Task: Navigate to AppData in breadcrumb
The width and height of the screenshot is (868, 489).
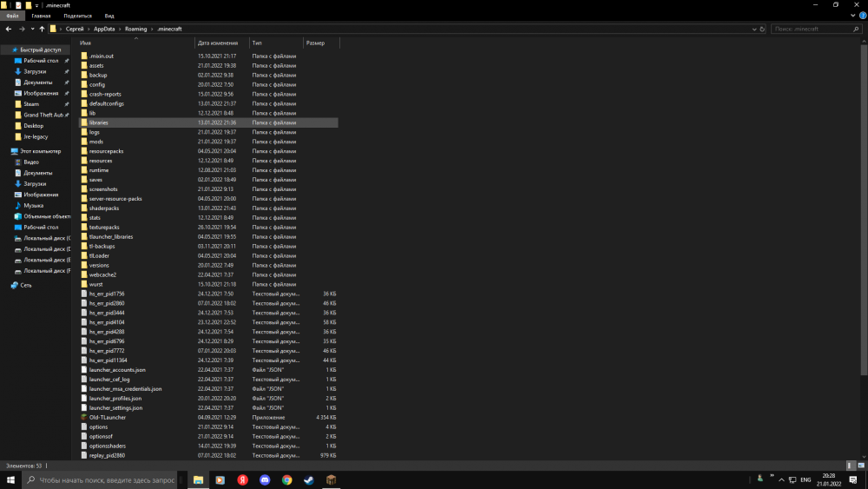Action: pyautogui.click(x=104, y=29)
